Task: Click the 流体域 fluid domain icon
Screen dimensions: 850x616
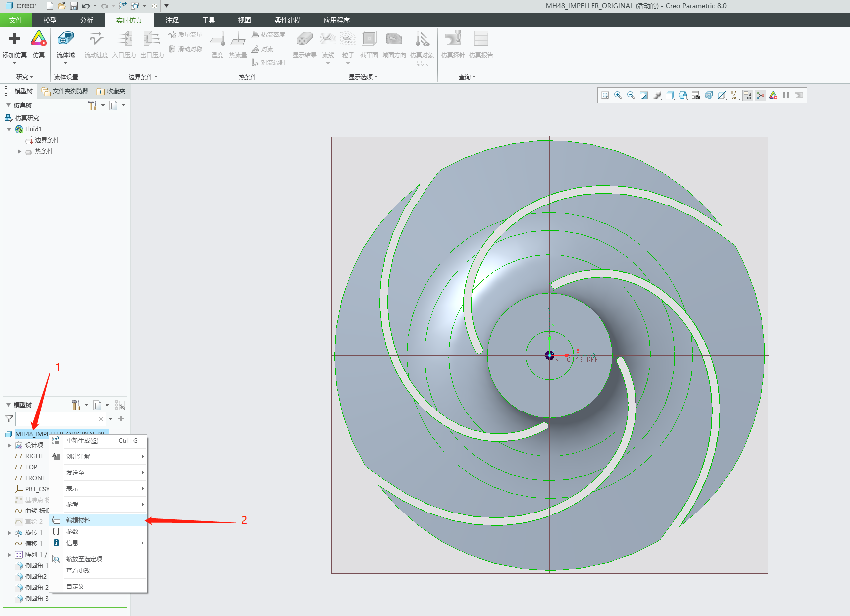Action: (x=65, y=39)
